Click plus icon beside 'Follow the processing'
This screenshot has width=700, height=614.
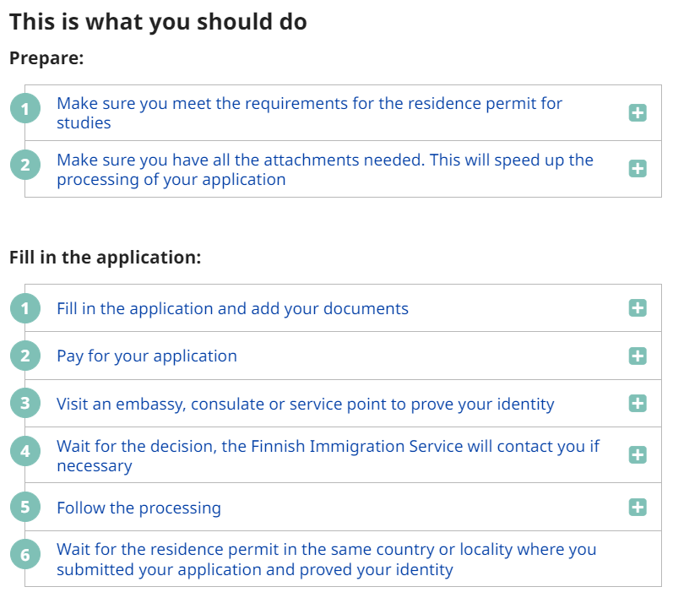638,508
